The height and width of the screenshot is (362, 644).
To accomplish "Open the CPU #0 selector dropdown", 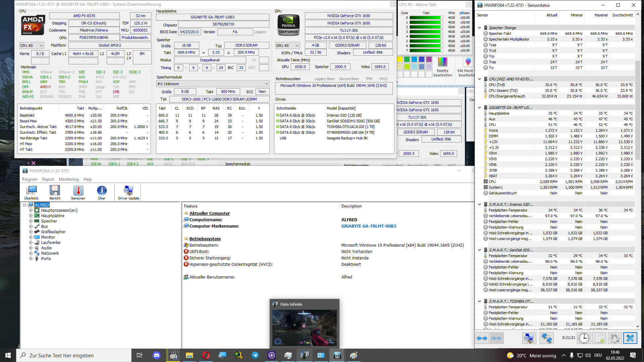I will point(32,46).
